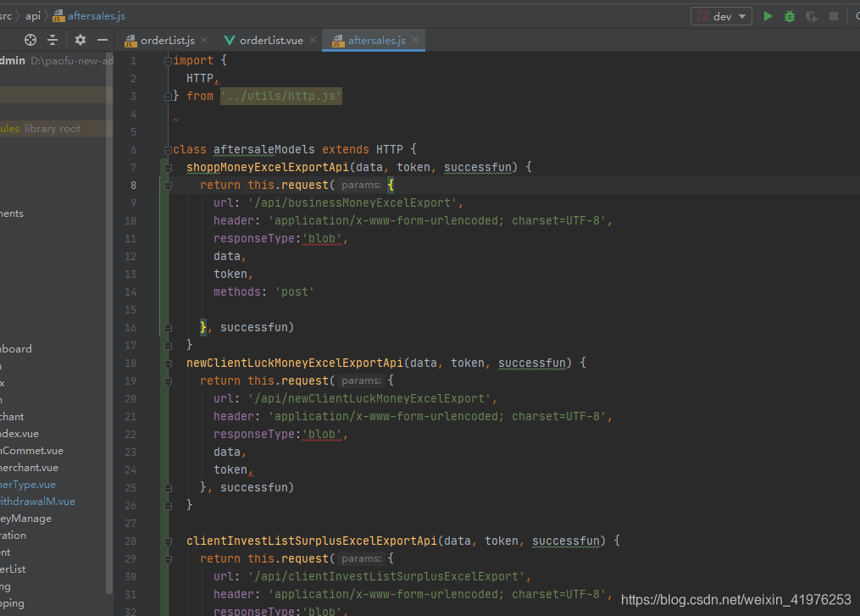860x616 pixels.
Task: Click the '/api/businessMoneyExcelExport' url string
Action: (352, 203)
